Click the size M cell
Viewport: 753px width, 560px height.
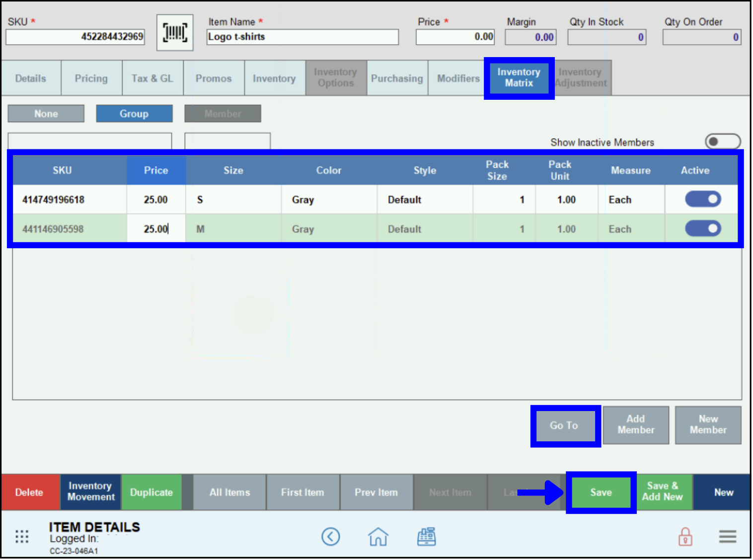(233, 229)
